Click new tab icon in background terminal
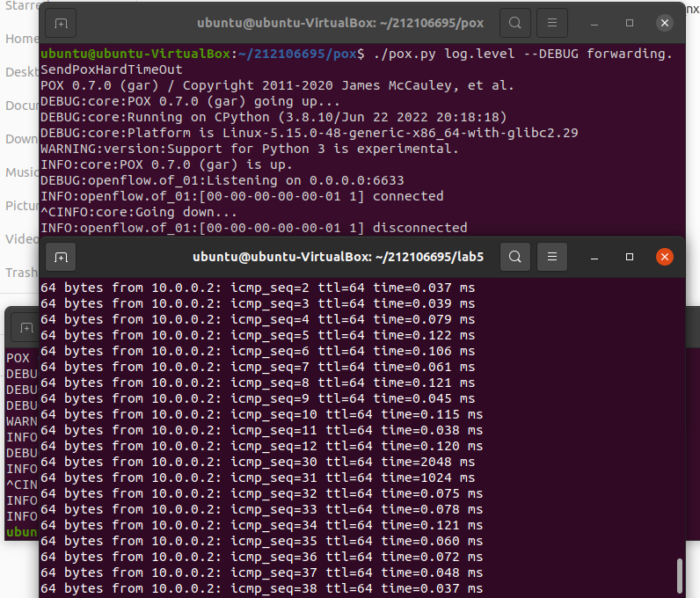 (26, 328)
